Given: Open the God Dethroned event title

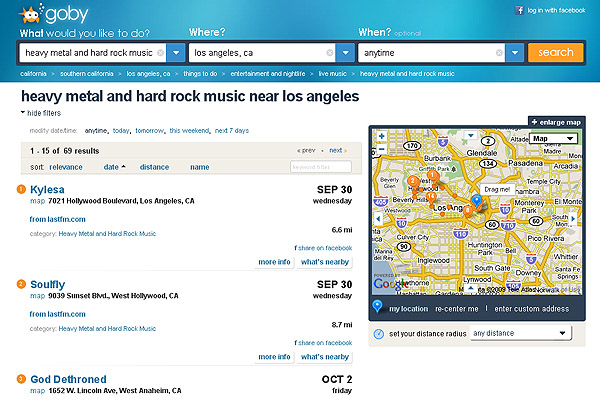Looking at the screenshot, I should pyautogui.click(x=68, y=379).
